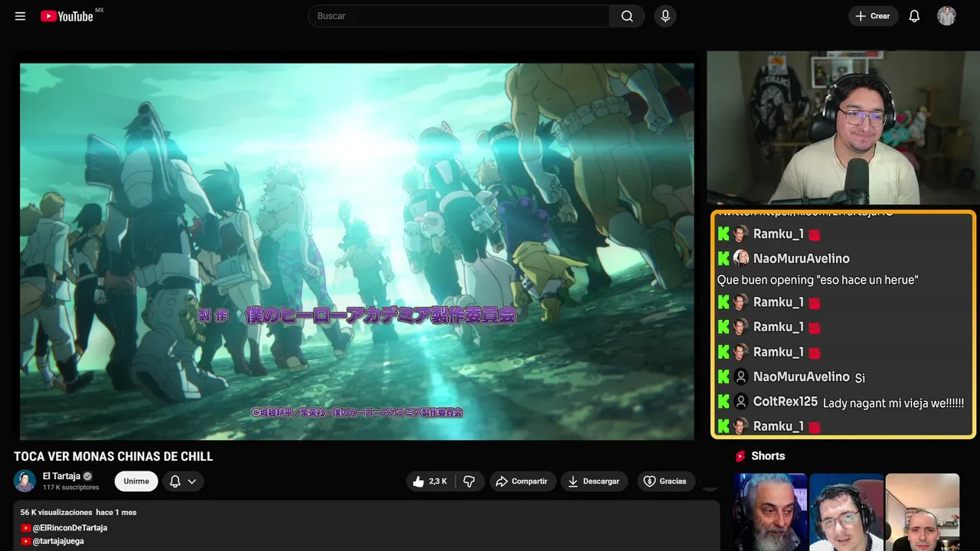Dislike the video
980x551 pixels.
(469, 481)
